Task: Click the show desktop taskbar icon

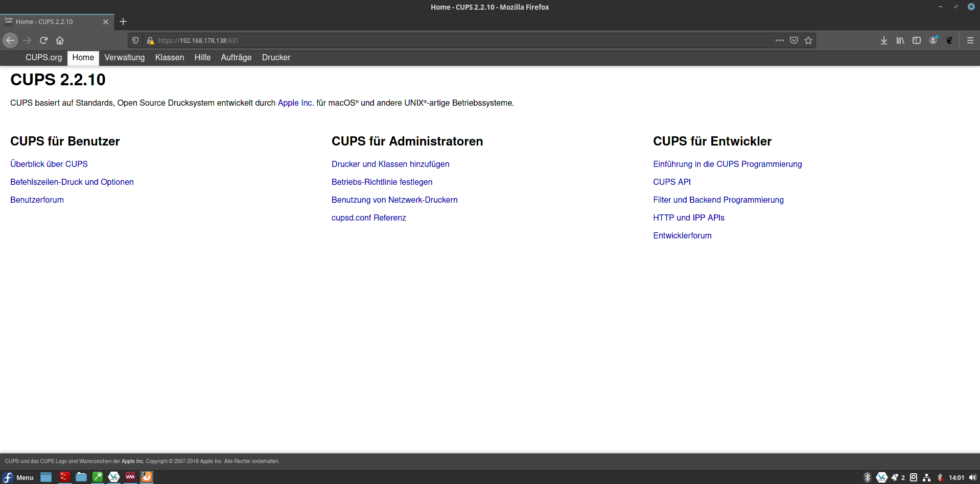Action: pos(46,477)
